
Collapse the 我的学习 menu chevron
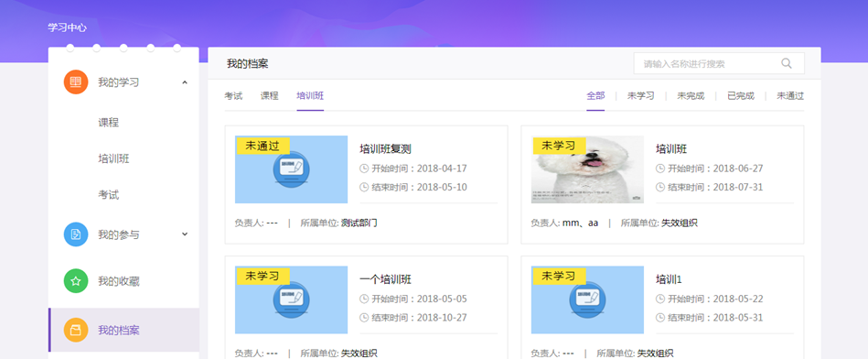coord(185,82)
